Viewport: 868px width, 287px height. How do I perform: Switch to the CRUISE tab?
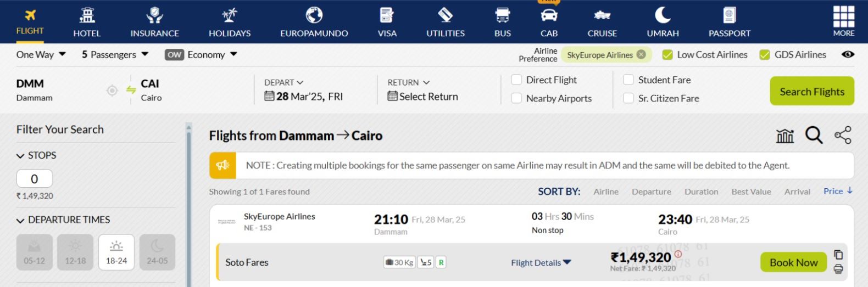click(x=602, y=22)
